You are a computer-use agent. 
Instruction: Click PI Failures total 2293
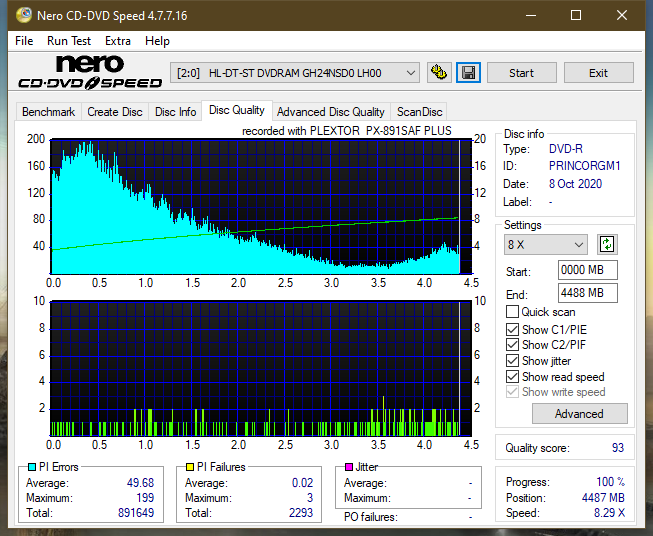301,513
